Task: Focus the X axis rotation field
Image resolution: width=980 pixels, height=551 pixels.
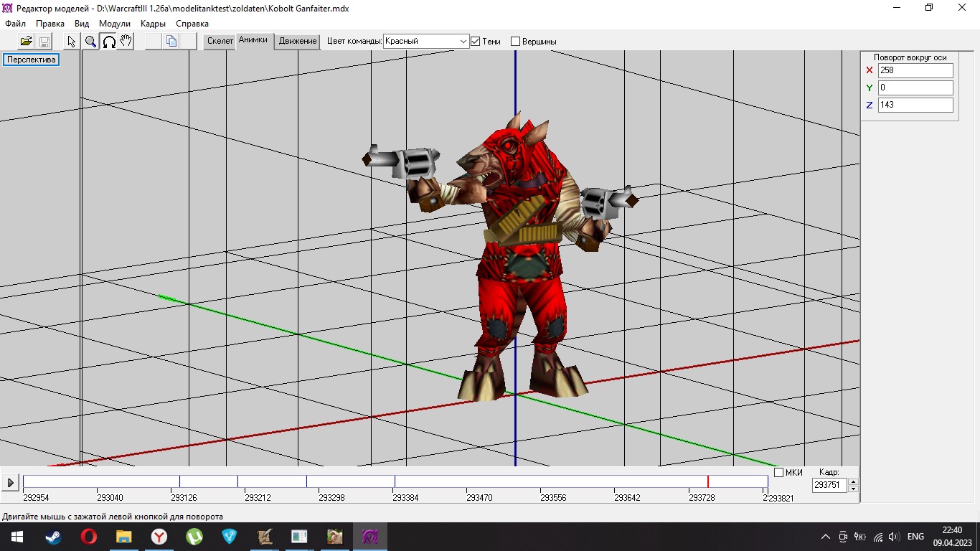Action: (915, 70)
